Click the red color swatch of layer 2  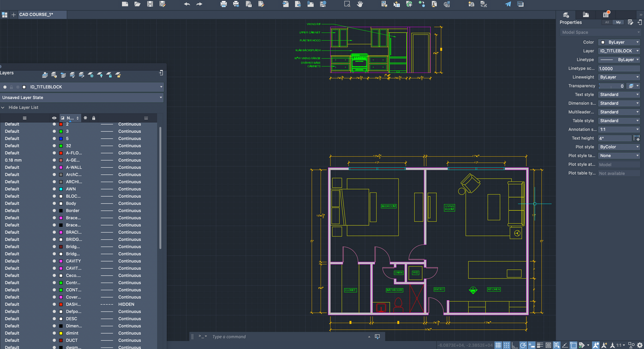(x=61, y=124)
